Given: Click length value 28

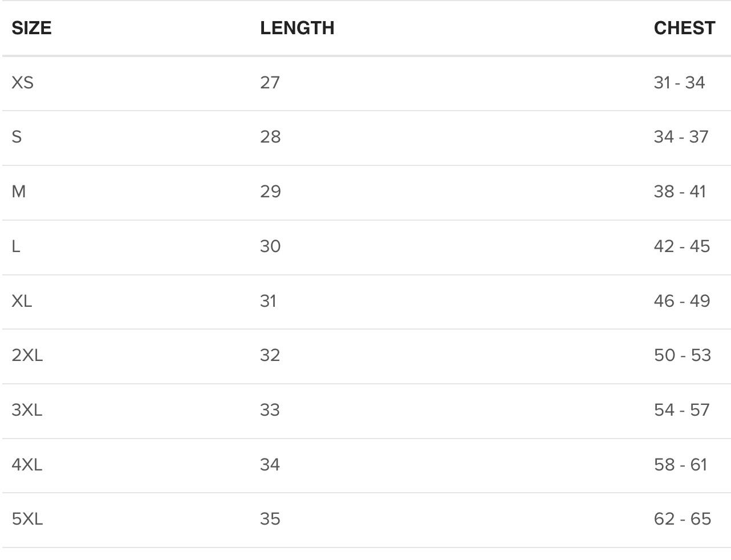Looking at the screenshot, I should click(x=270, y=137).
